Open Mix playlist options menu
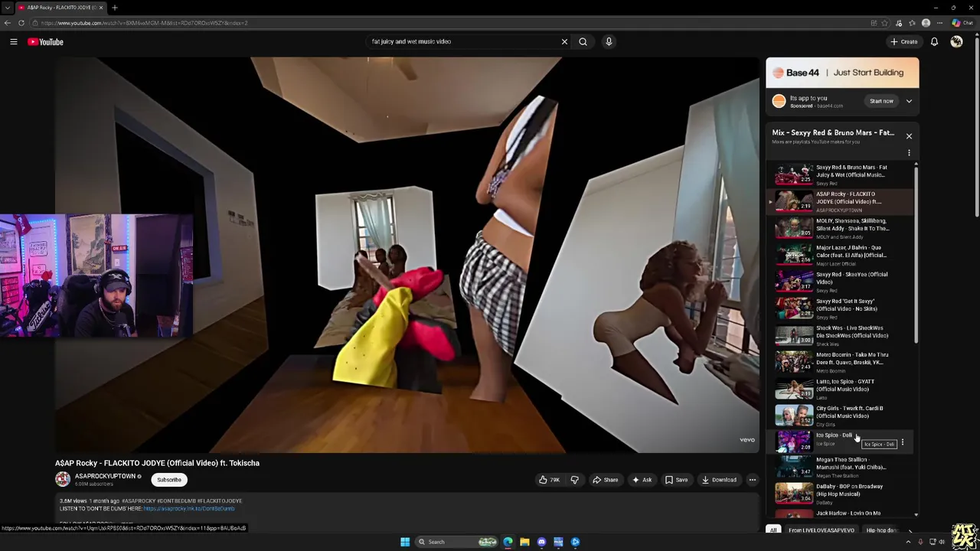Screen dimensions: 980x551 point(909,153)
